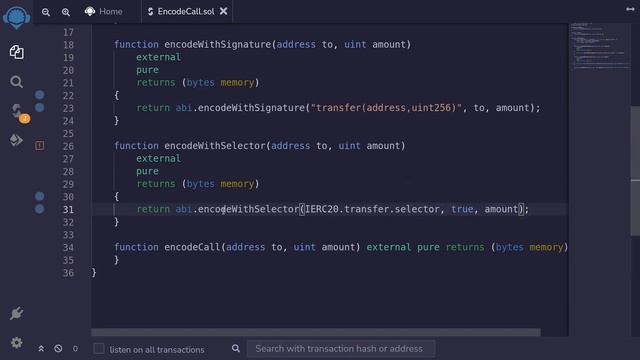Open the Solidity compiler icon
Viewport: 640px width, 360px height.
pyautogui.click(x=18, y=111)
